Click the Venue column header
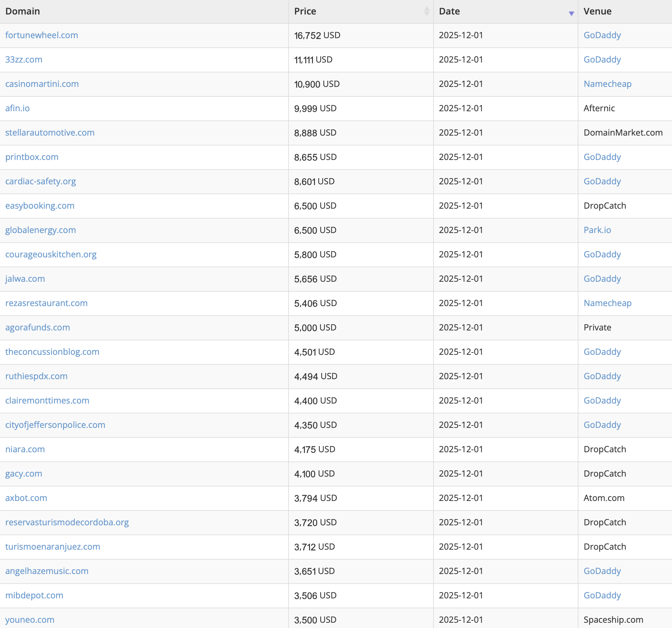 click(x=597, y=11)
